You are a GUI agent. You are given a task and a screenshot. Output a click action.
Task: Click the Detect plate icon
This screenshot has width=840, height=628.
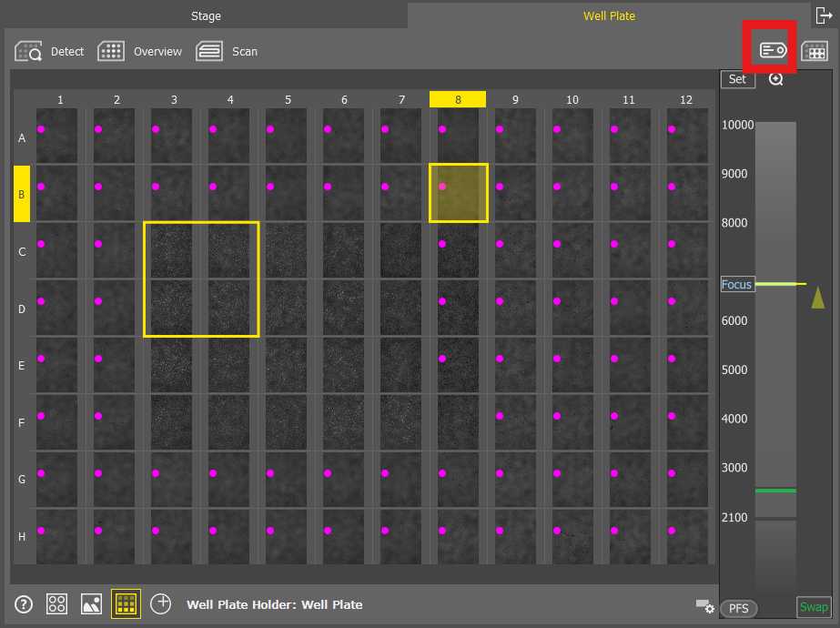pos(29,52)
